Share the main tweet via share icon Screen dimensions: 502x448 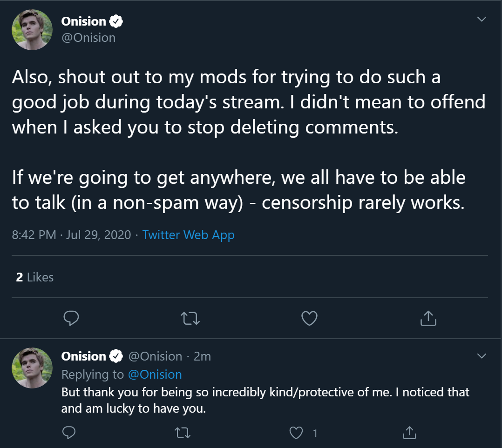pos(428,318)
